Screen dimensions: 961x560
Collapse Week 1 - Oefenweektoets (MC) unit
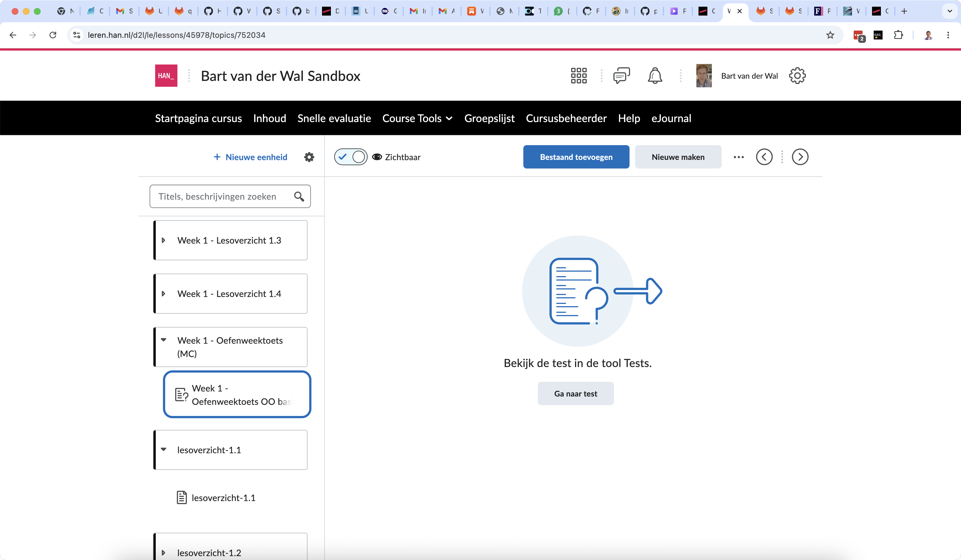[x=163, y=340]
